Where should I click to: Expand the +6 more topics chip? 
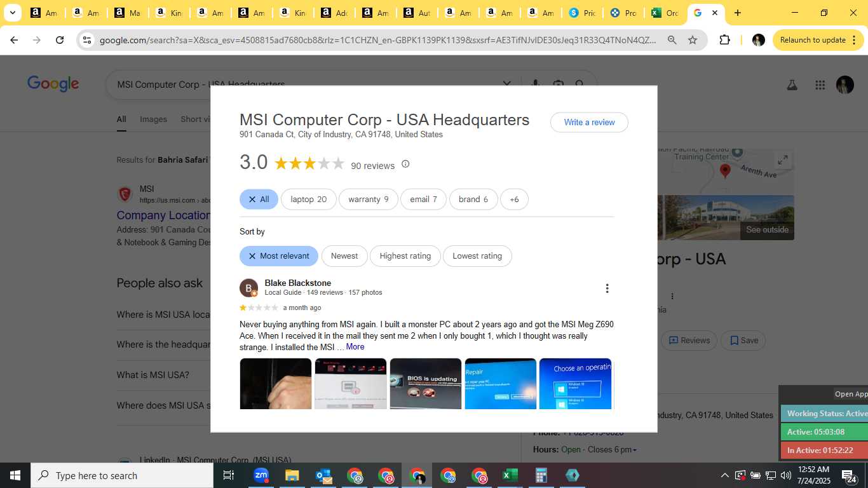(x=514, y=199)
